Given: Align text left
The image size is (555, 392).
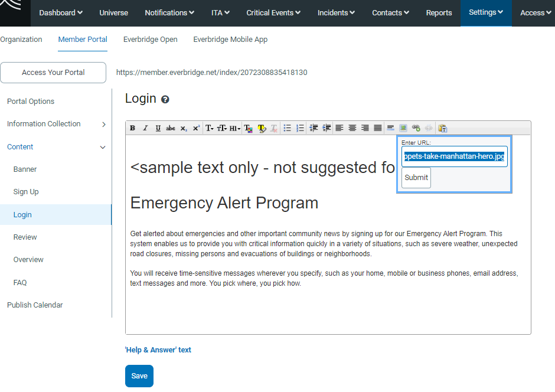Looking at the screenshot, I should [x=339, y=128].
